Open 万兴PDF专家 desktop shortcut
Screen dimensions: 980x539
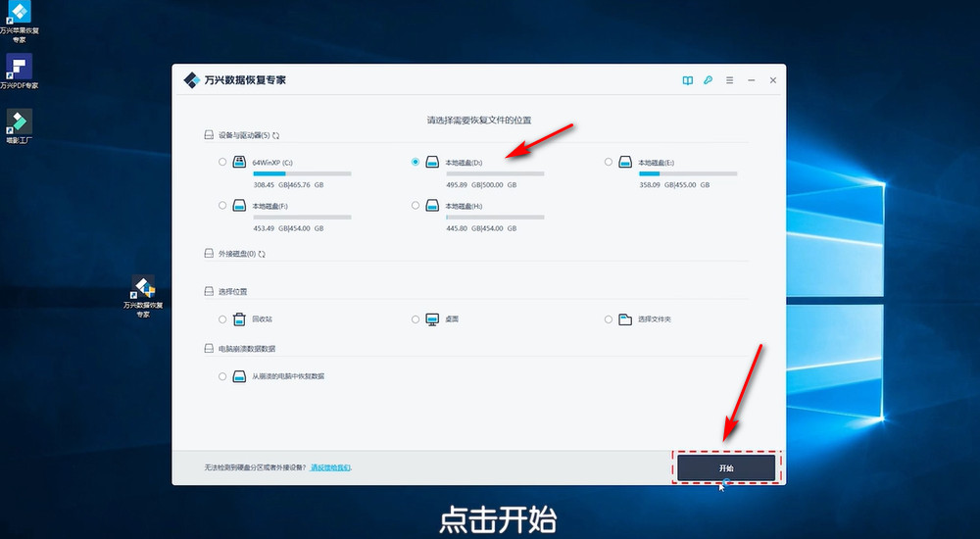click(x=19, y=72)
